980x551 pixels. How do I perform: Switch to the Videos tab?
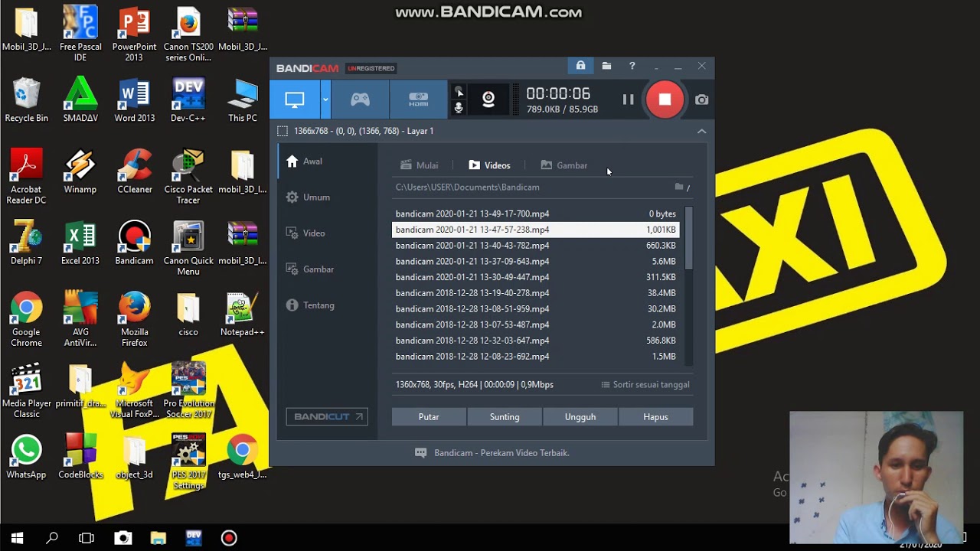[489, 165]
